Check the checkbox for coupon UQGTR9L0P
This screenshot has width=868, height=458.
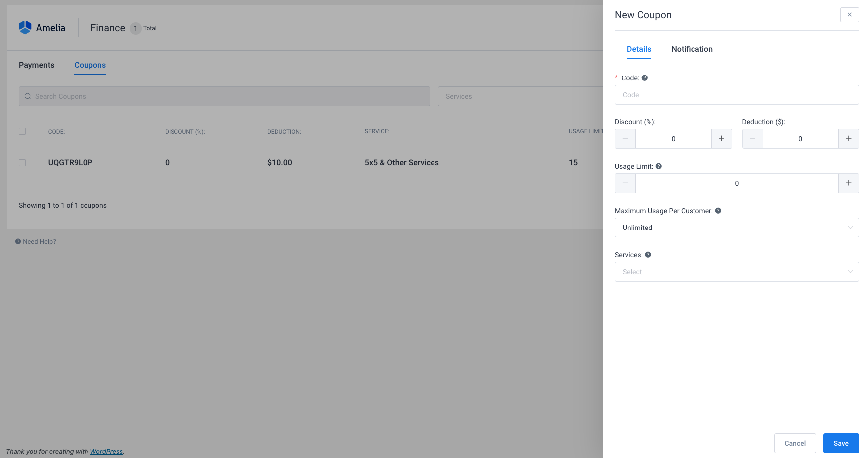pos(22,162)
